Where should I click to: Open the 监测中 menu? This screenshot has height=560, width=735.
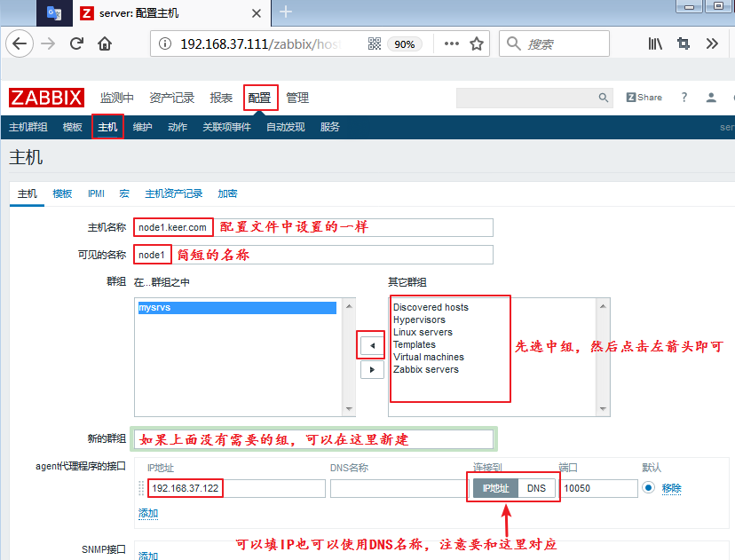coord(116,98)
